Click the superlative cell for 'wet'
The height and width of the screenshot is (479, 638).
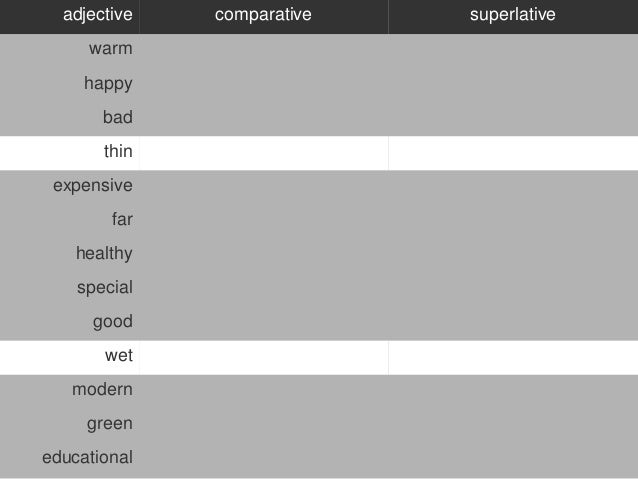click(x=513, y=356)
